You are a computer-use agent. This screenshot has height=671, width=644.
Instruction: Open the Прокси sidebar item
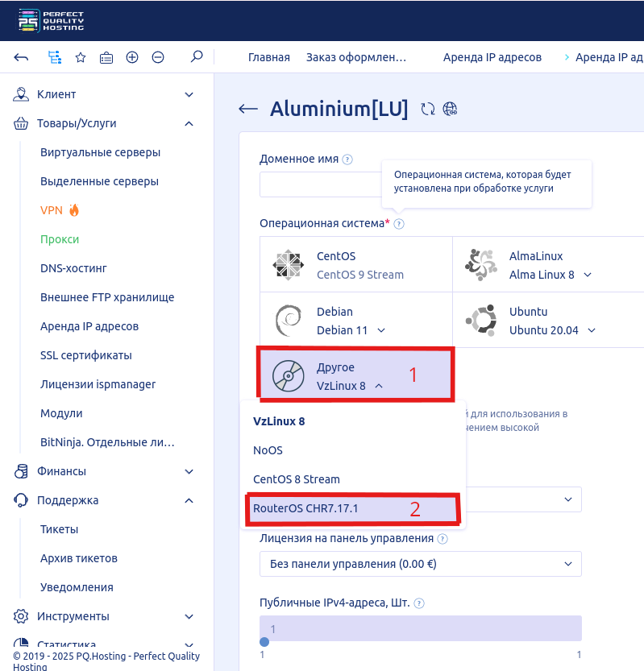click(60, 240)
